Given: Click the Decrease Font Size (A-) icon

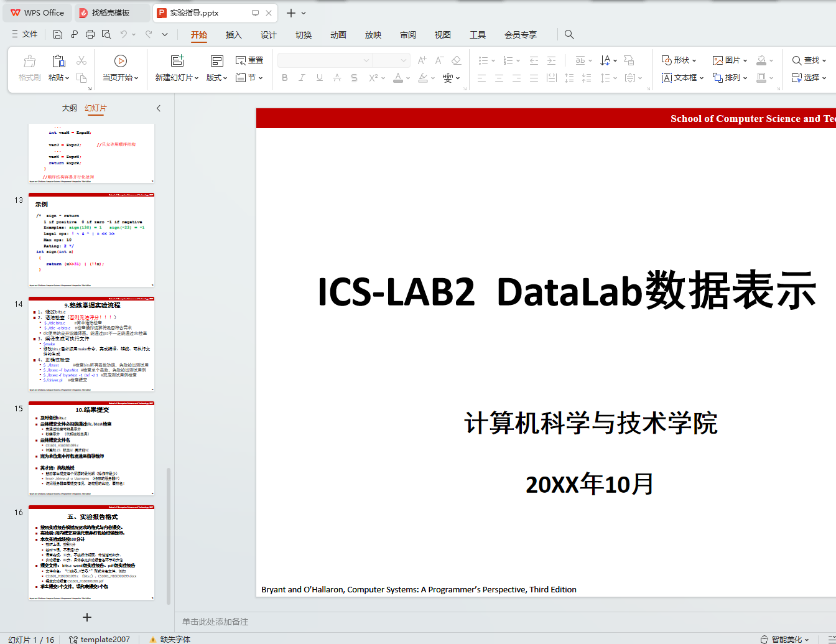Looking at the screenshot, I should [439, 60].
